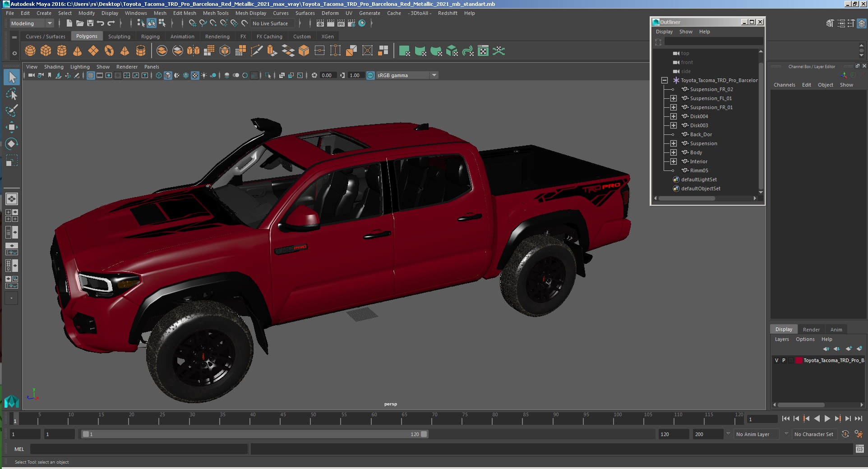Image resolution: width=868 pixels, height=469 pixels.
Task: Activate the Move tool
Action: 12,127
